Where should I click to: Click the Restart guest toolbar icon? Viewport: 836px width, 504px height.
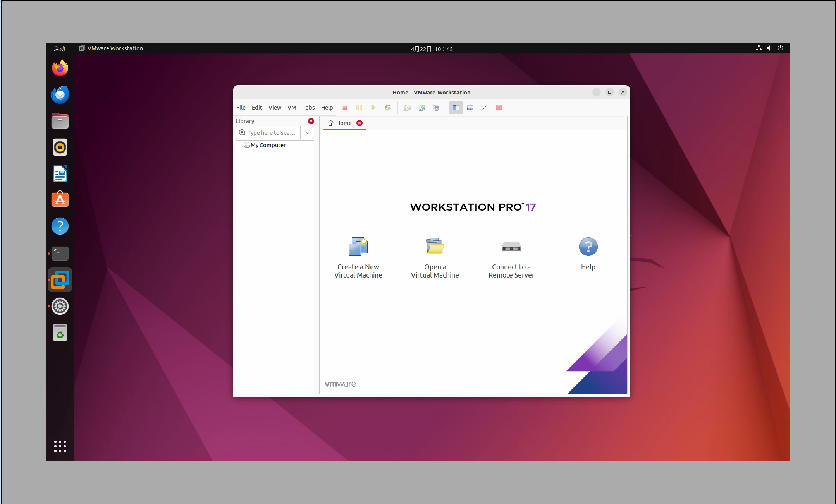pyautogui.click(x=388, y=108)
